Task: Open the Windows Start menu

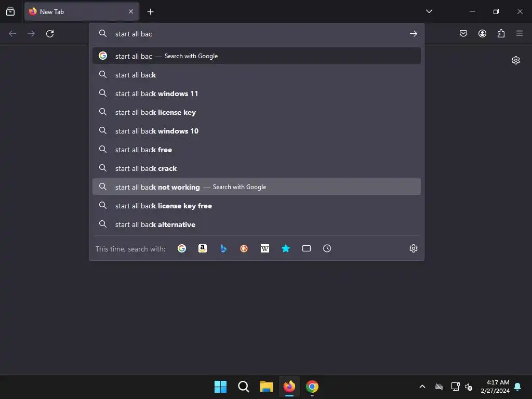Action: point(220,387)
